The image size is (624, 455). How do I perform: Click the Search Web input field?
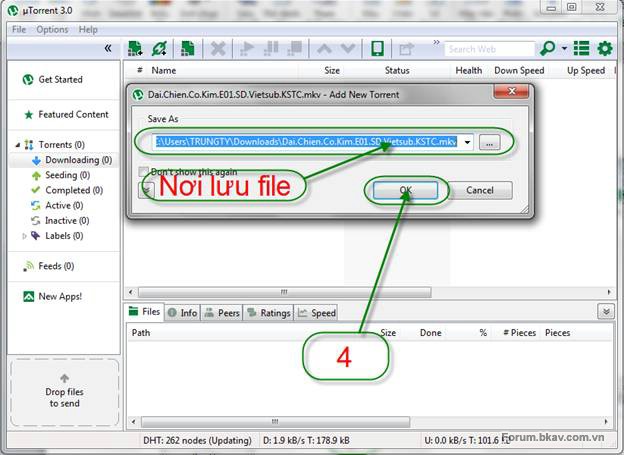click(x=488, y=48)
